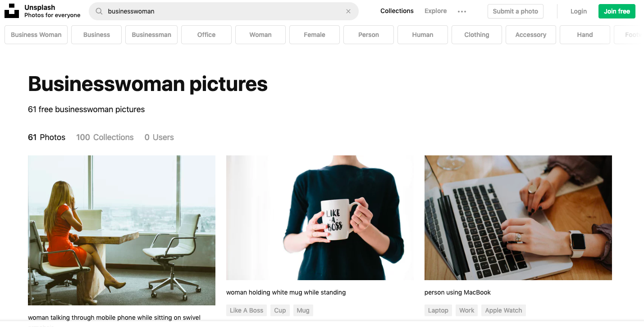The height and width of the screenshot is (327, 644).
Task: Switch to the 61 Photos tab
Action: pyautogui.click(x=46, y=137)
